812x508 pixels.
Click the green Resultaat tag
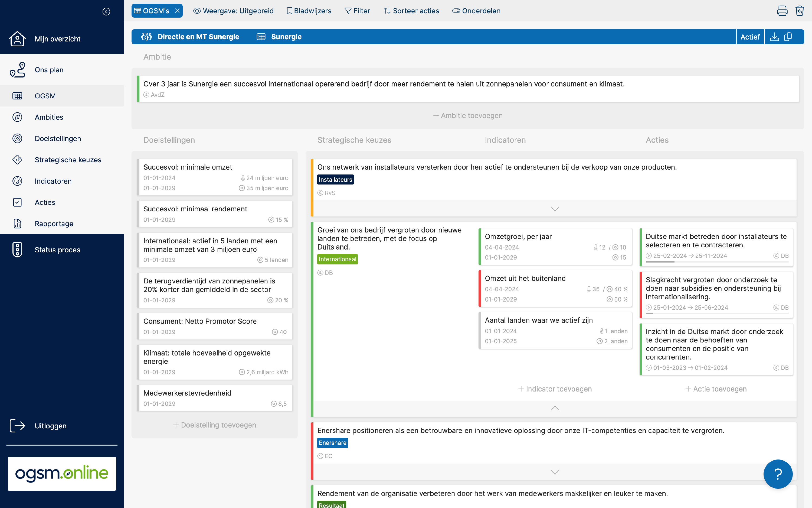click(332, 505)
